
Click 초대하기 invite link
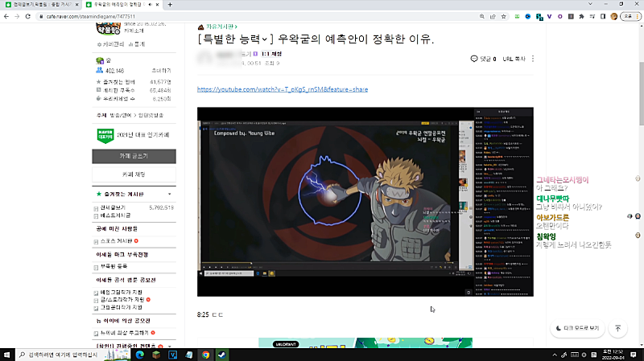click(161, 71)
